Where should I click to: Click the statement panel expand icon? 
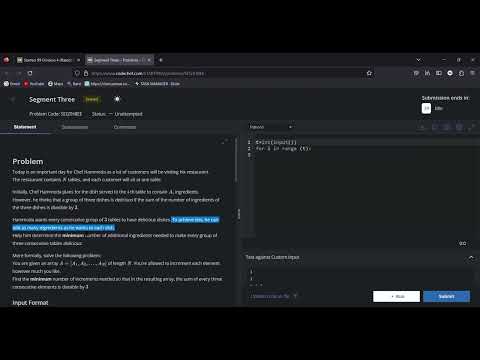point(225,142)
